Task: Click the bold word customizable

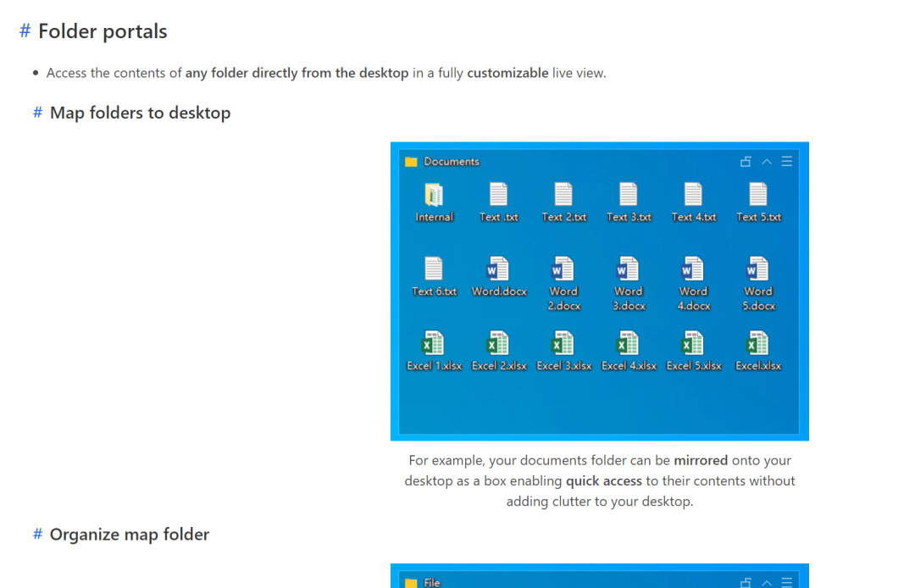Action: point(507,73)
